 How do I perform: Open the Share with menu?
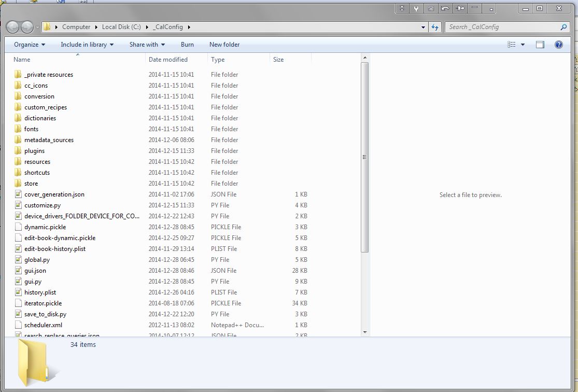[x=147, y=45]
